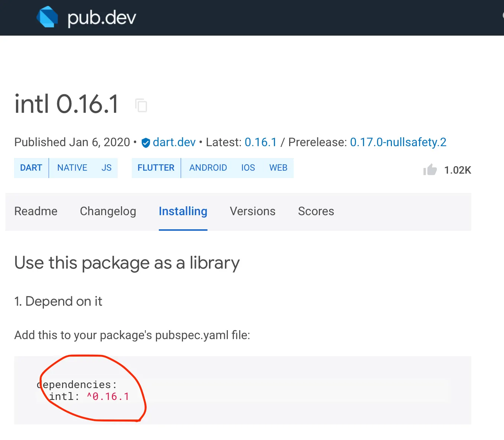Click the verified publisher shield icon
Image resolution: width=504 pixels, height=440 pixels.
(x=146, y=142)
